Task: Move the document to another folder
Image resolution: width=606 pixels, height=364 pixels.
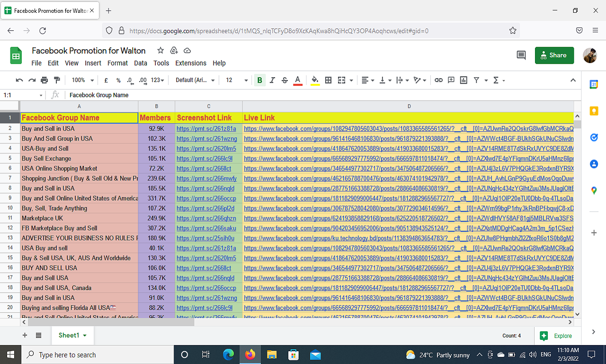Action: click(174, 51)
